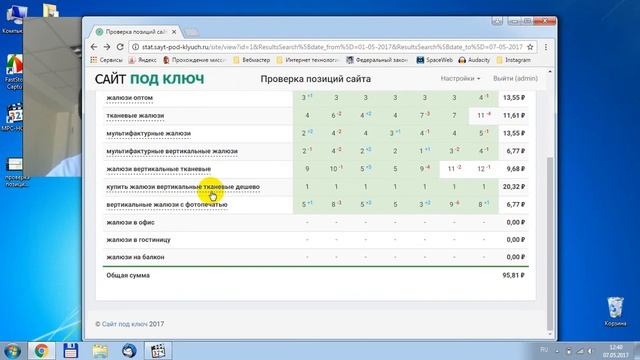Open the MPC-HC desktop icon
Image resolution: width=640 pixels, height=360 pixels.
[x=14, y=118]
